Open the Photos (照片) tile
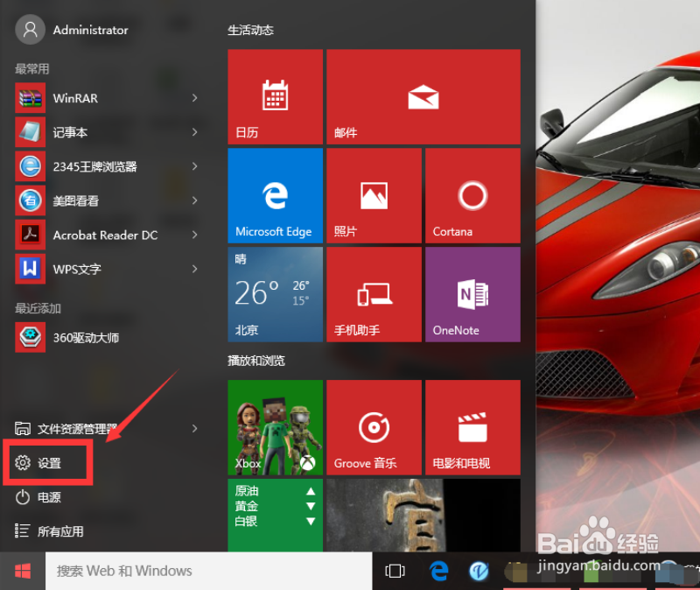The width and height of the screenshot is (700, 590). tap(374, 195)
